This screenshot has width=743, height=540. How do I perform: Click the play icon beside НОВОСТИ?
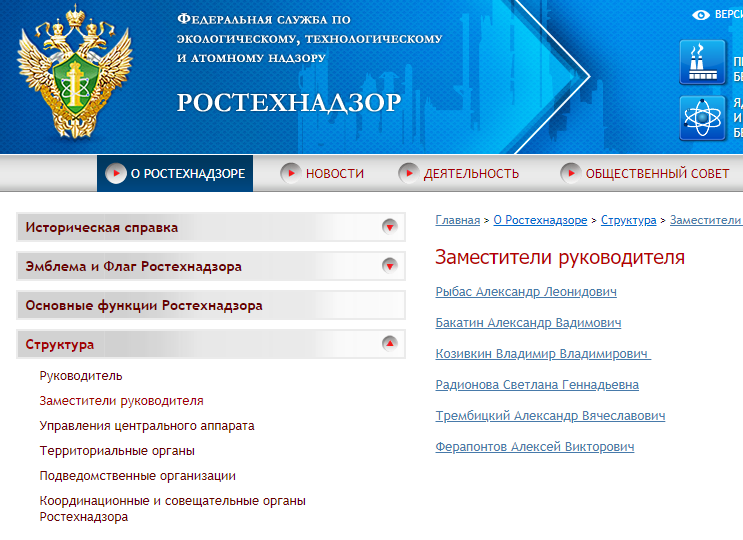click(x=290, y=173)
